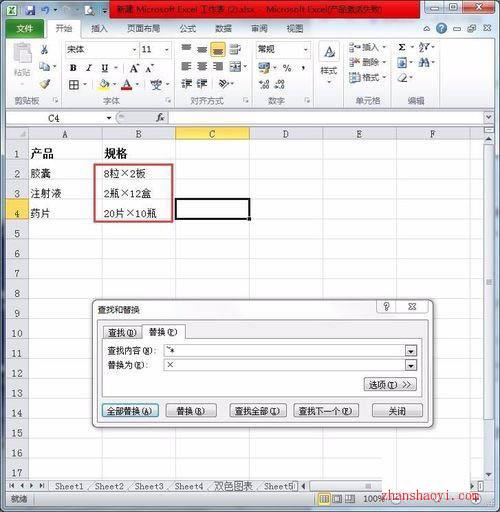Open the number format dropdown

[x=305, y=50]
